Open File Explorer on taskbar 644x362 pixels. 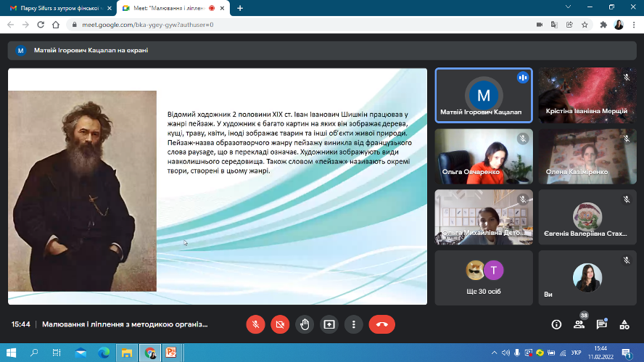coord(126,353)
